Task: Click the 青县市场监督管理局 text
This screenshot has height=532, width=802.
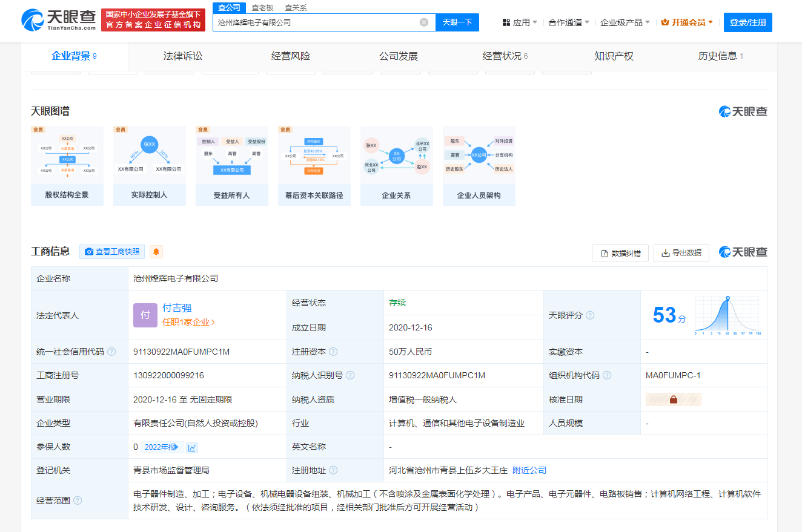Action: click(171, 470)
